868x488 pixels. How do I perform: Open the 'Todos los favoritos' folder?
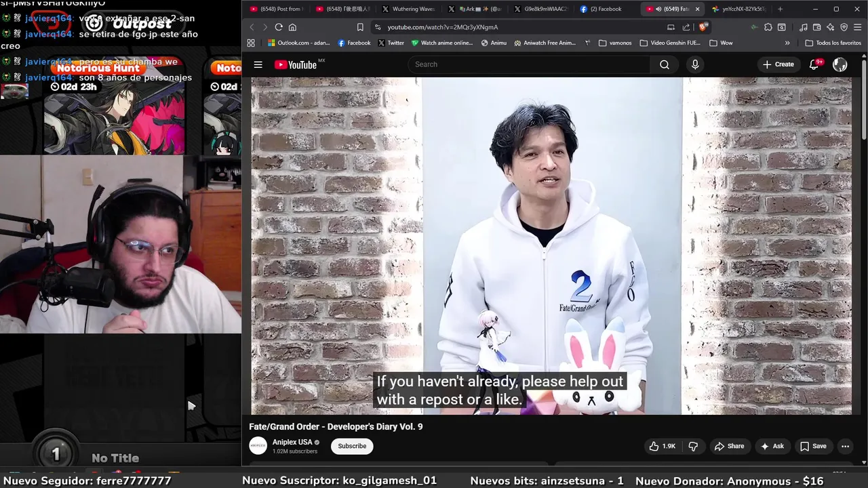[x=833, y=43]
